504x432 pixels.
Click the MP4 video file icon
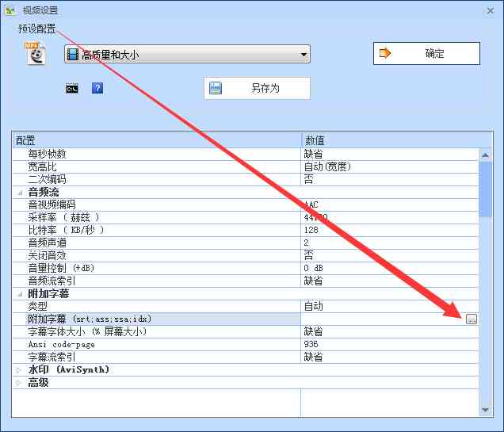36,54
